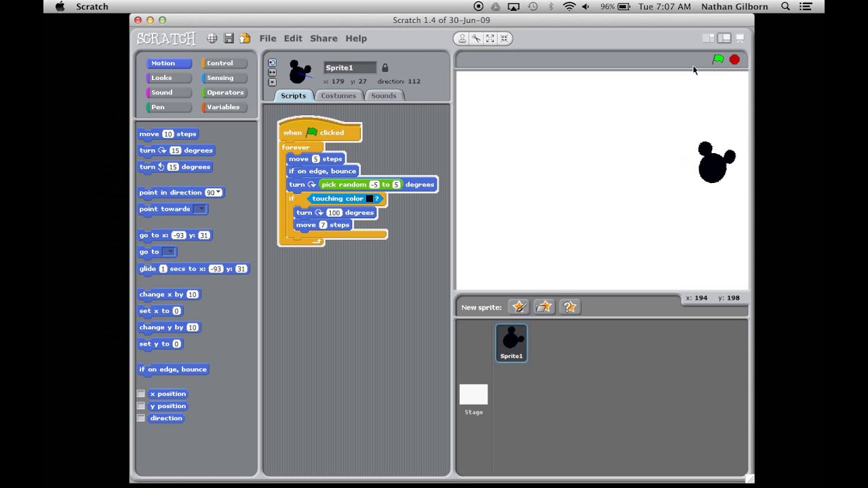
Task: Click the turn counterclockwise 15 degrees palette block
Action: coord(175,167)
